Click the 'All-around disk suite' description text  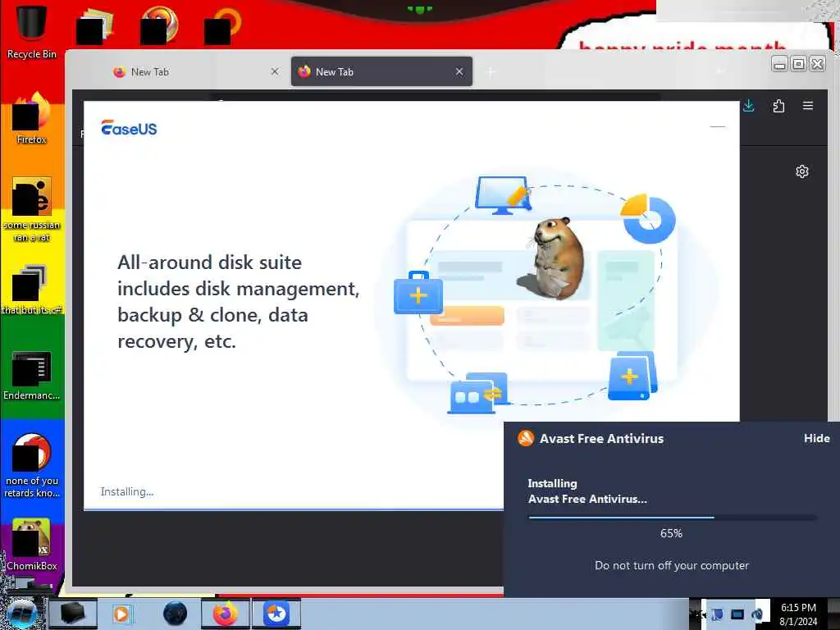point(238,302)
